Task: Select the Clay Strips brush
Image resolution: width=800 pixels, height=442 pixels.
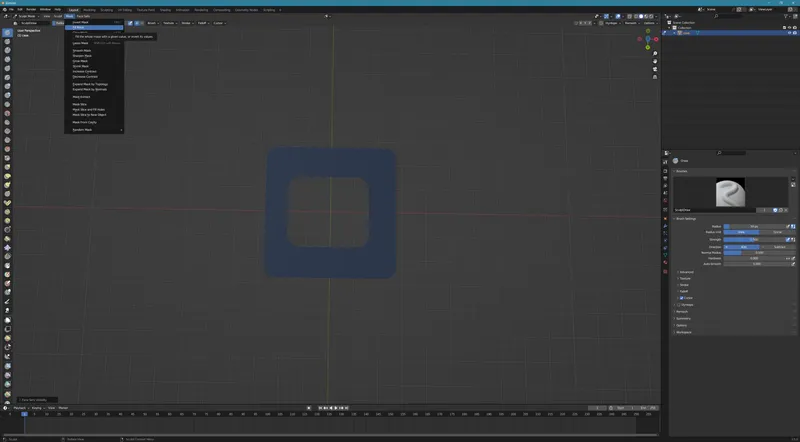Action: (x=7, y=60)
